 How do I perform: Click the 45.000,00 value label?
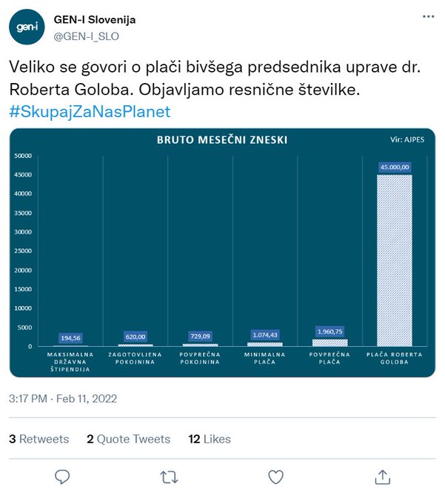(395, 168)
